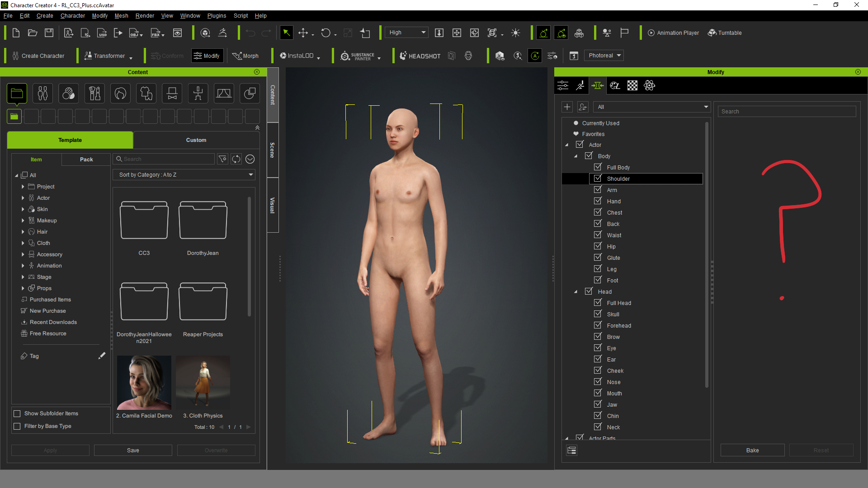Click the Save button in Content panel

[133, 450]
